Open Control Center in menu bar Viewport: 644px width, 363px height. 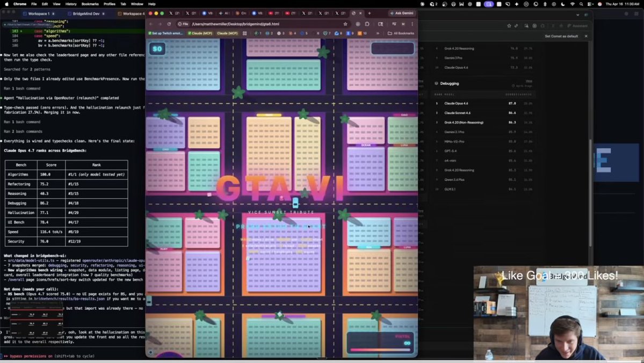(x=590, y=4)
